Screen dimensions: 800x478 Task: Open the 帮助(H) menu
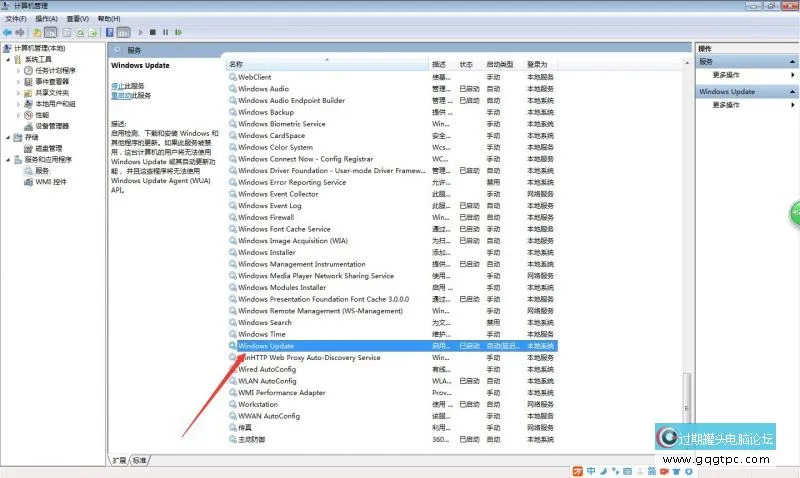pos(109,19)
